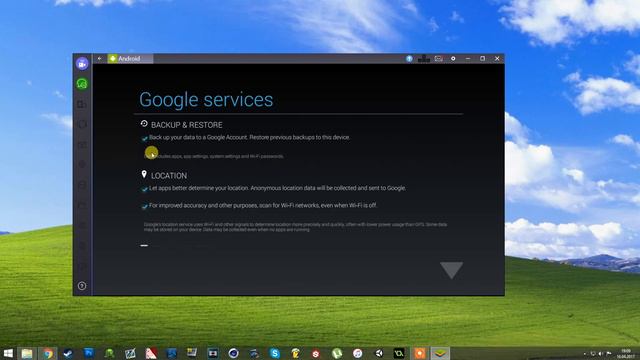
Task: Toggle the let apps determine location checkbox
Action: (144, 189)
